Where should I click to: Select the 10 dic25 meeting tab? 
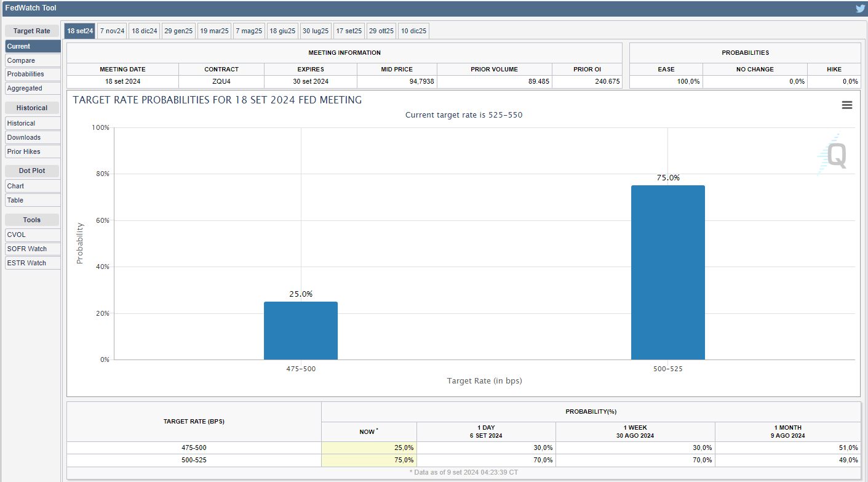coord(413,31)
